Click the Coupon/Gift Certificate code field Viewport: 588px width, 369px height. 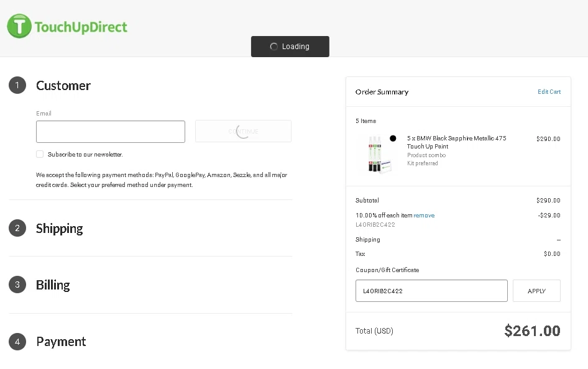431,291
